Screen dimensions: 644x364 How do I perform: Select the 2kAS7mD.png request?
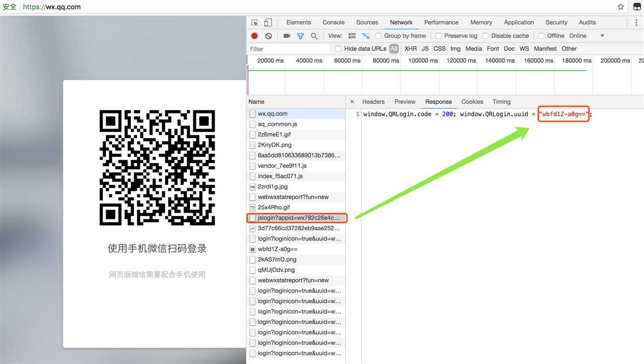296,259
